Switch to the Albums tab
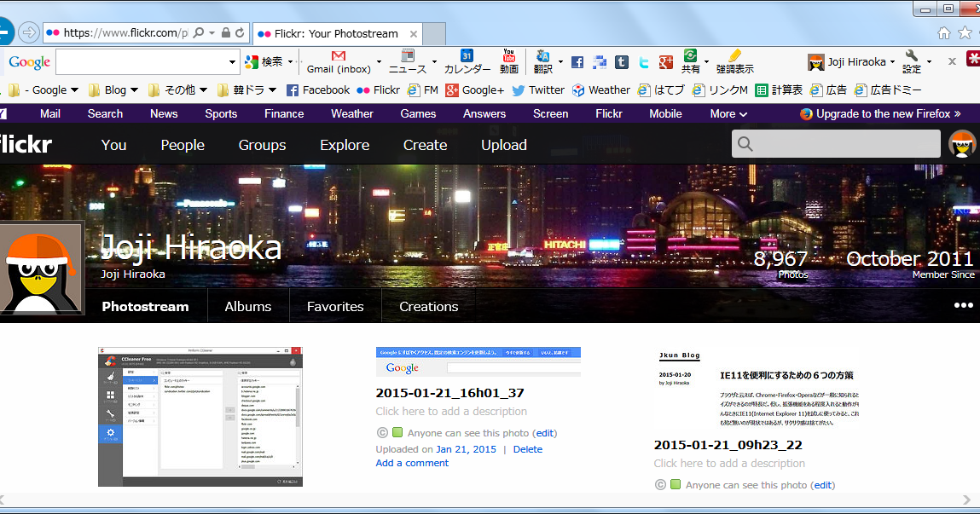 248,306
